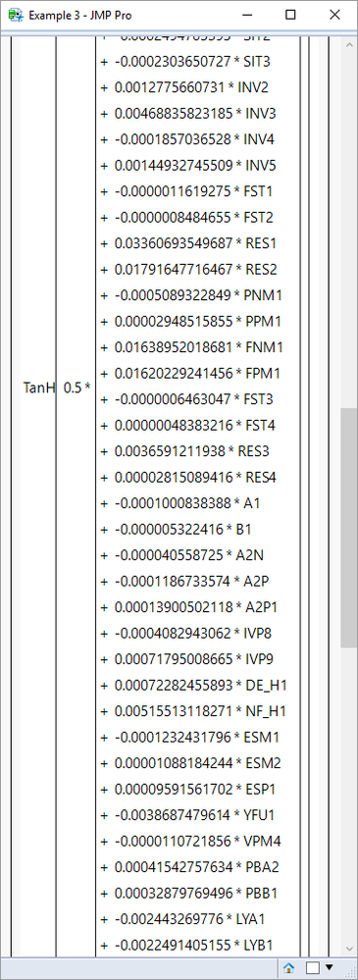The width and height of the screenshot is (358, 980).
Task: Select the -0.0001857036528 * INV4 term
Action: tap(194, 139)
